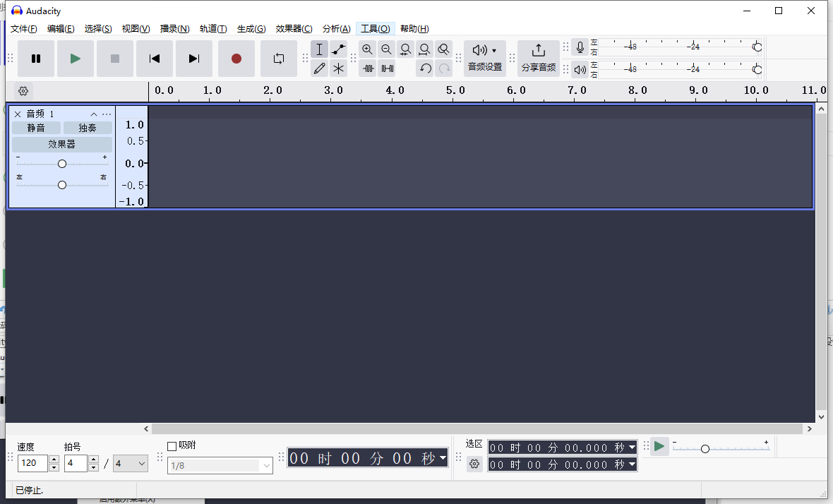Screen dimensions: 833x504
Task: Decrease tempo with the down stepper
Action: [x=54, y=467]
